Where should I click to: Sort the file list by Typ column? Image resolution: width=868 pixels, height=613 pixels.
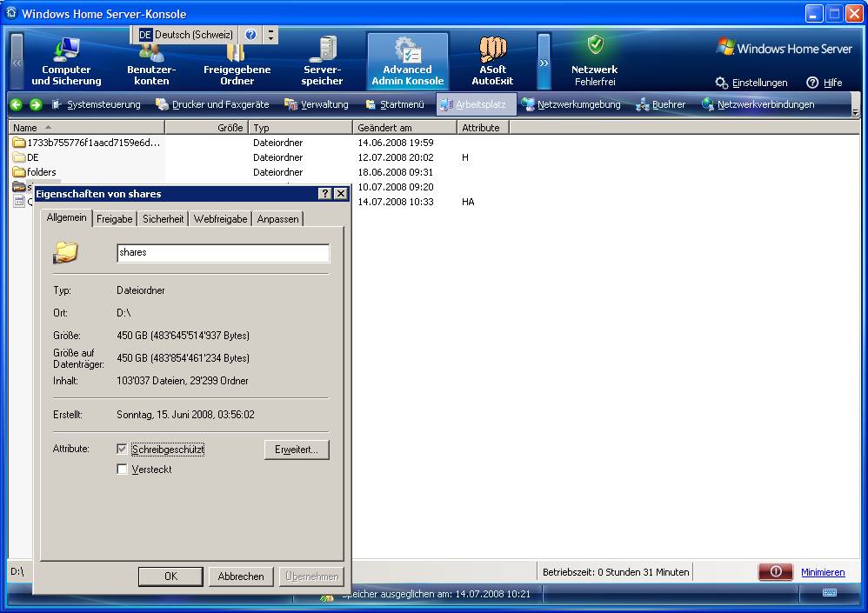(x=301, y=128)
